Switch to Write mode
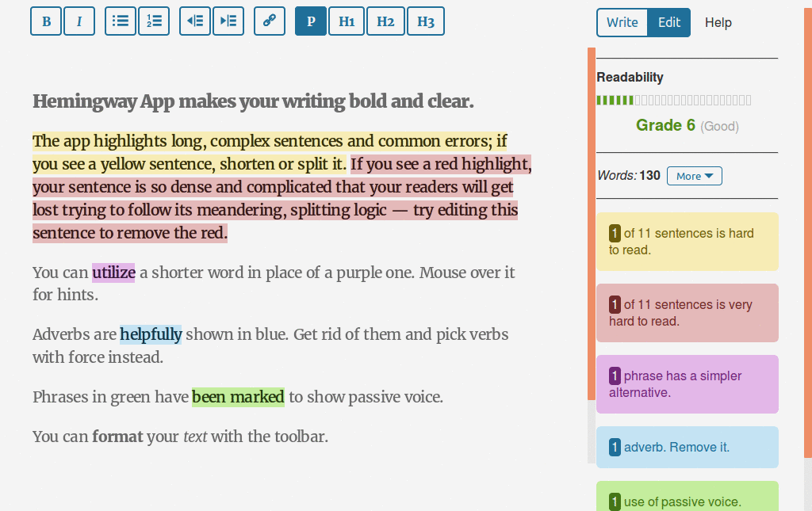The image size is (812, 511). (622, 22)
